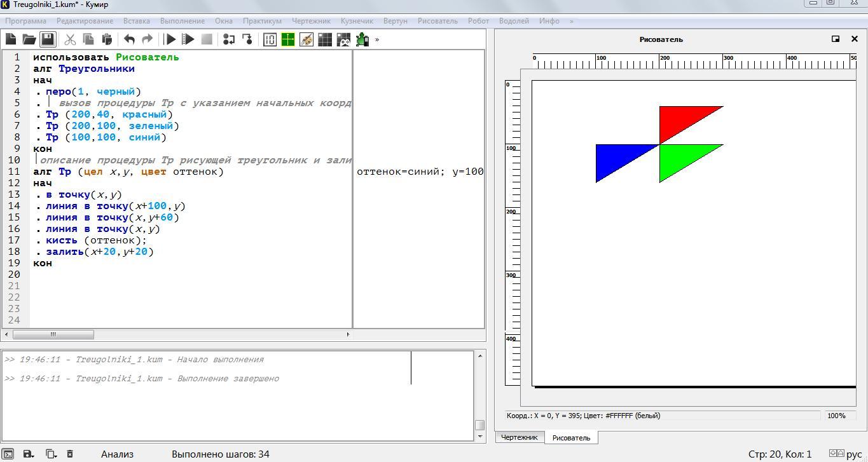Click the editor's horizontal scrollbar thumb
This screenshot has width=868, height=462.
(53, 334)
